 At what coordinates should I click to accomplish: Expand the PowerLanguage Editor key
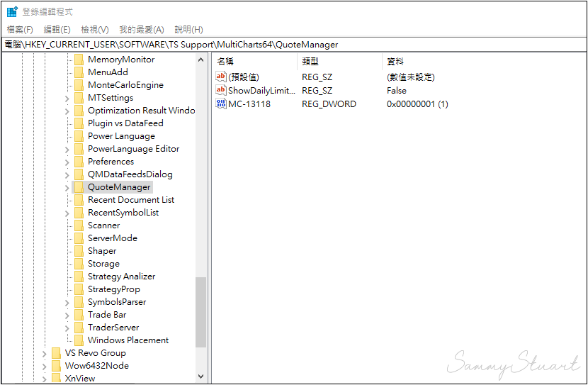pos(67,150)
